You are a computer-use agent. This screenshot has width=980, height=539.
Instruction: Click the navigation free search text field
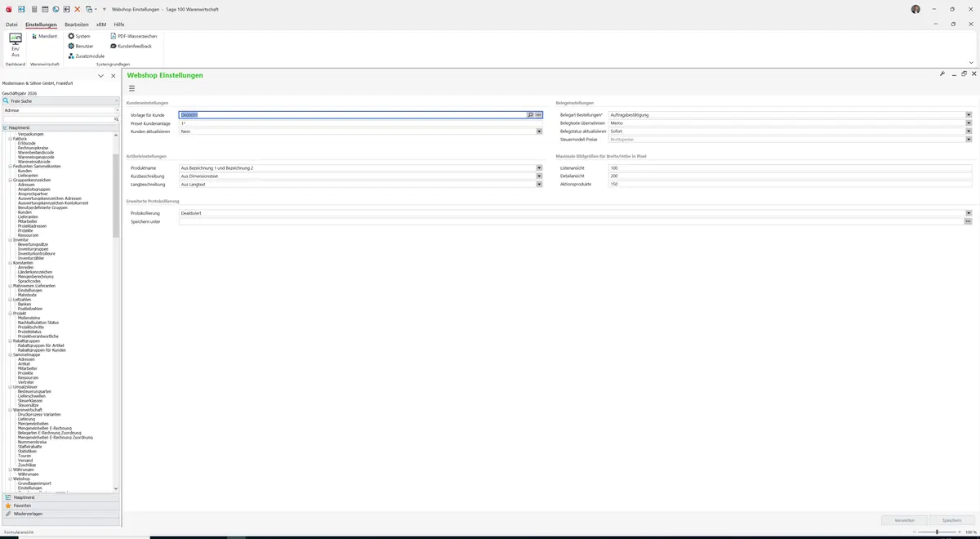[x=57, y=119]
